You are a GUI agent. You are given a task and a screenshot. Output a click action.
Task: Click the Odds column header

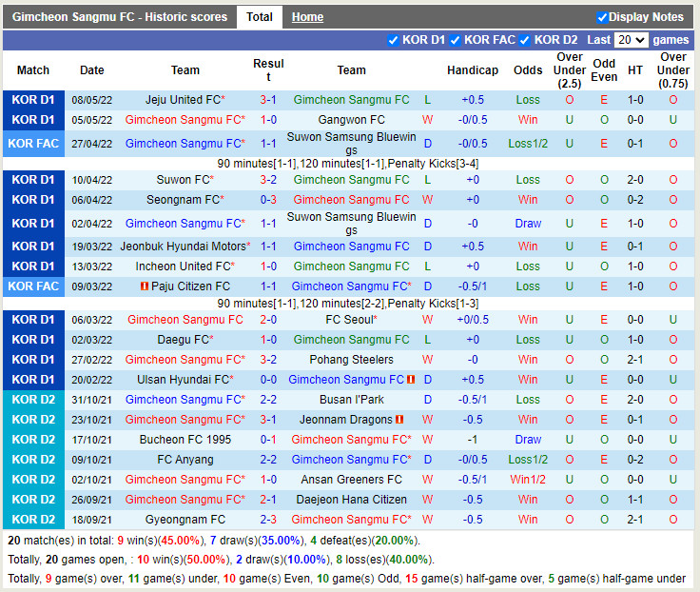pos(528,70)
